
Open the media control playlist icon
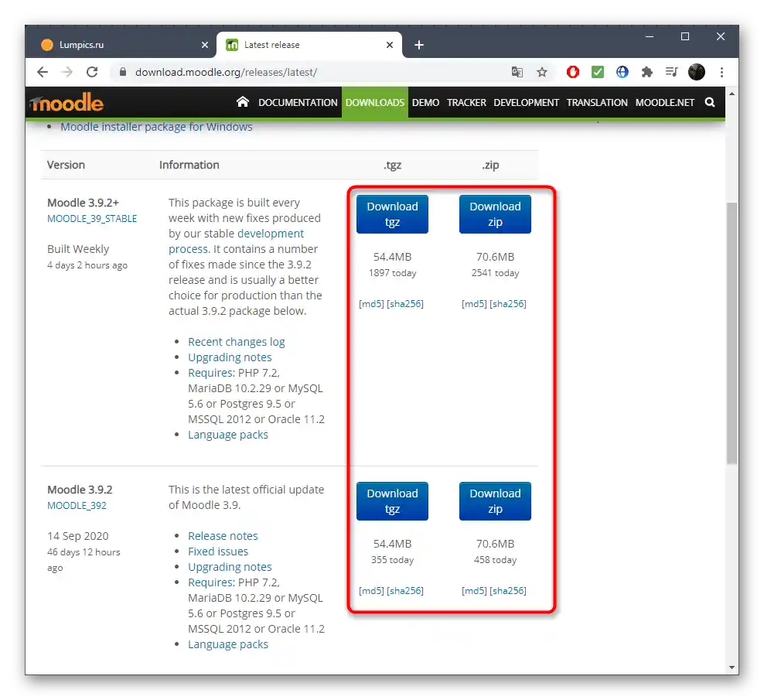pos(672,72)
